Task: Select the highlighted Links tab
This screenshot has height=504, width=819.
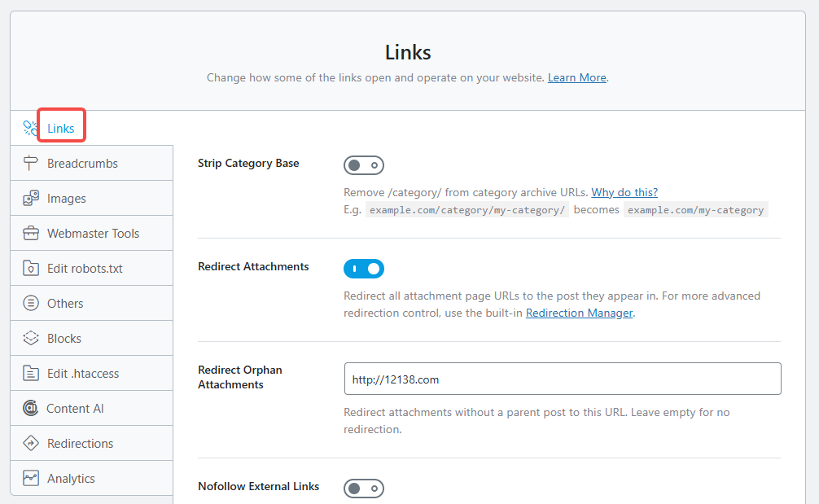Action: pos(59,126)
